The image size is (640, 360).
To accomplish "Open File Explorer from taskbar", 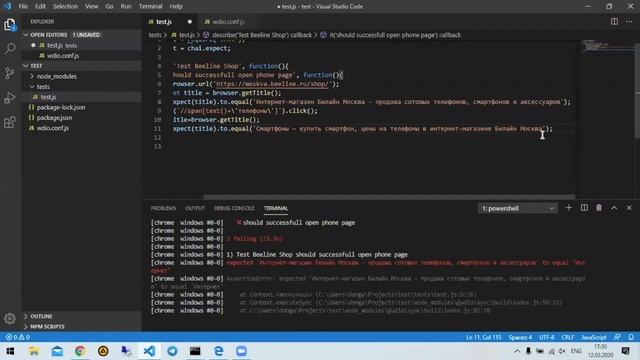I will pos(34,351).
